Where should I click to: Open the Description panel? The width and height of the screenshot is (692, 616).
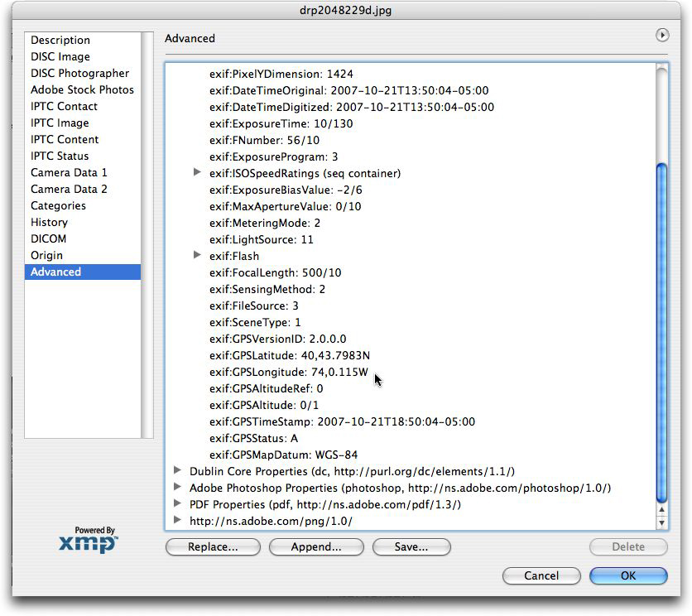60,40
